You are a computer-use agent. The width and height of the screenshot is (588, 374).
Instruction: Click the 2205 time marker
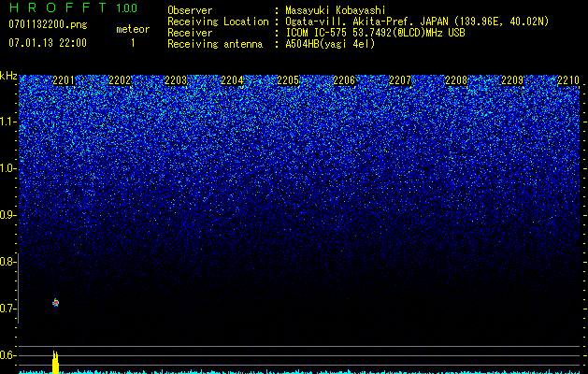pyautogui.click(x=288, y=80)
